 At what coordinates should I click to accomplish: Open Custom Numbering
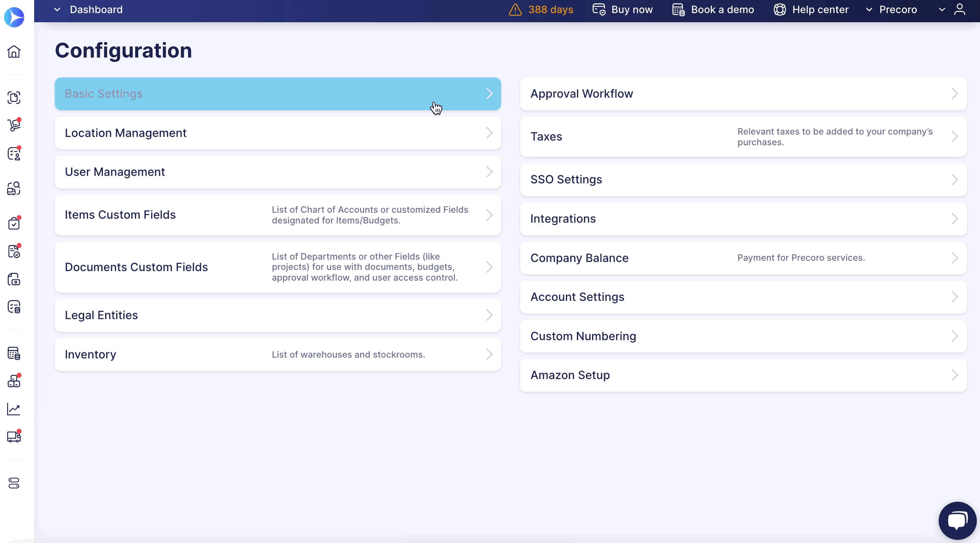tap(743, 336)
